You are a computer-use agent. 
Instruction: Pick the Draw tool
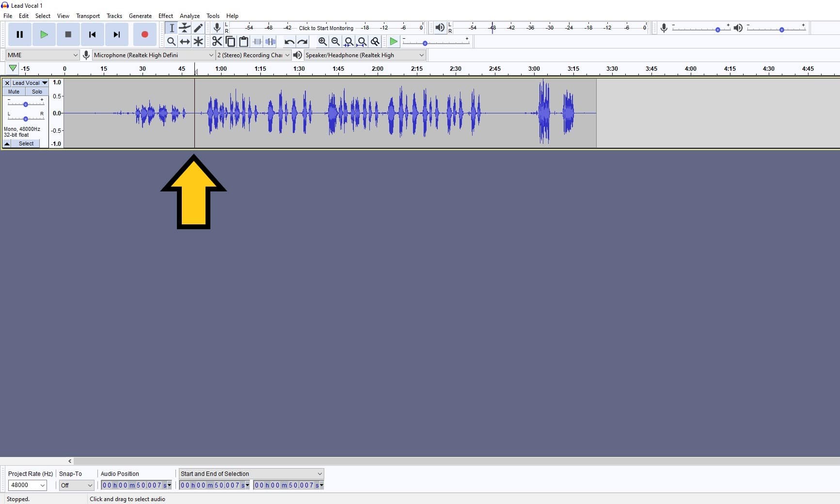(x=198, y=28)
